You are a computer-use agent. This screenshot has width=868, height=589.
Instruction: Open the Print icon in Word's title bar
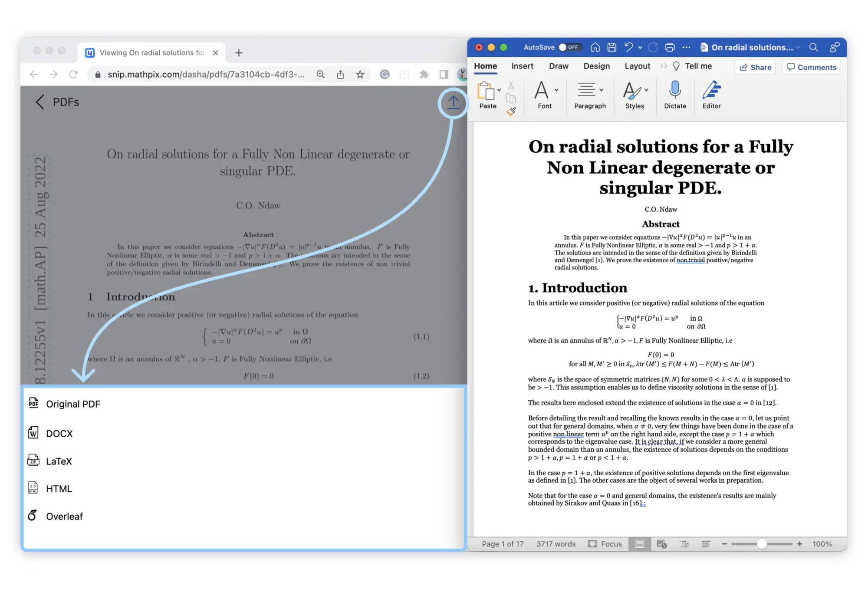click(671, 47)
